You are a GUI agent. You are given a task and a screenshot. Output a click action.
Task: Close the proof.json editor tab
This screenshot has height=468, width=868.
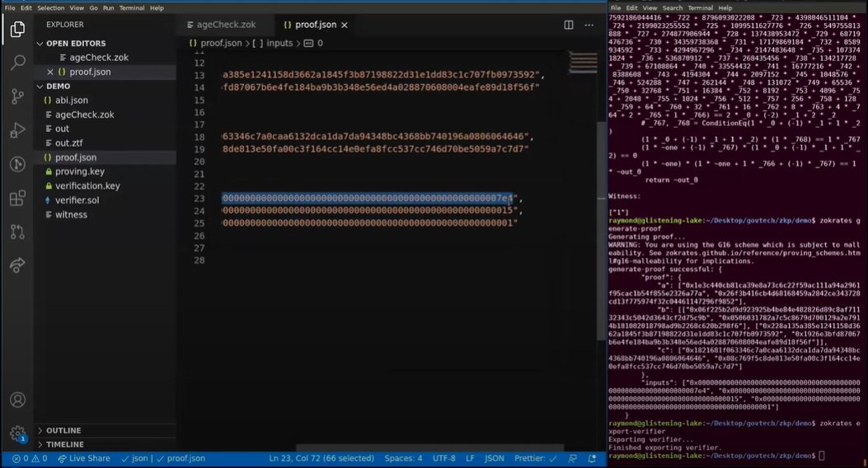(x=345, y=25)
